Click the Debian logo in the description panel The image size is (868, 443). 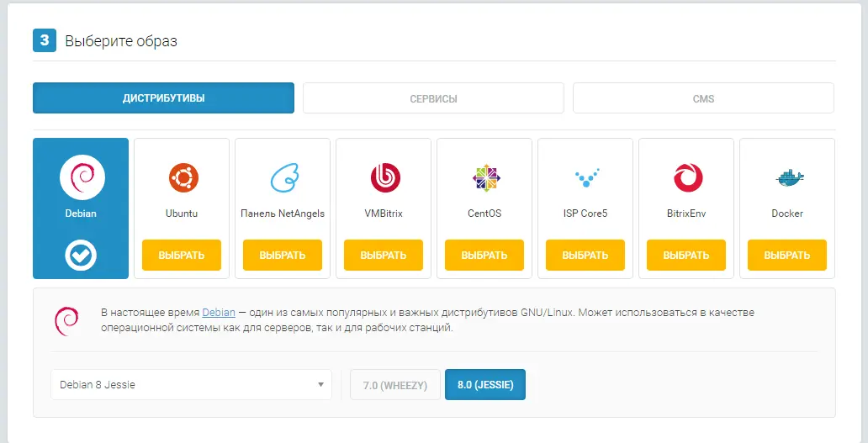coord(66,321)
